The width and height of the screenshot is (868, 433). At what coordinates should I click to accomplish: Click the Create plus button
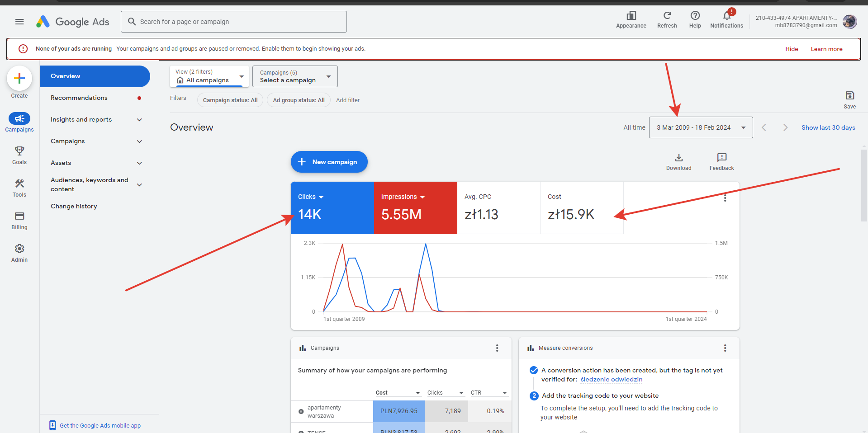point(19,79)
